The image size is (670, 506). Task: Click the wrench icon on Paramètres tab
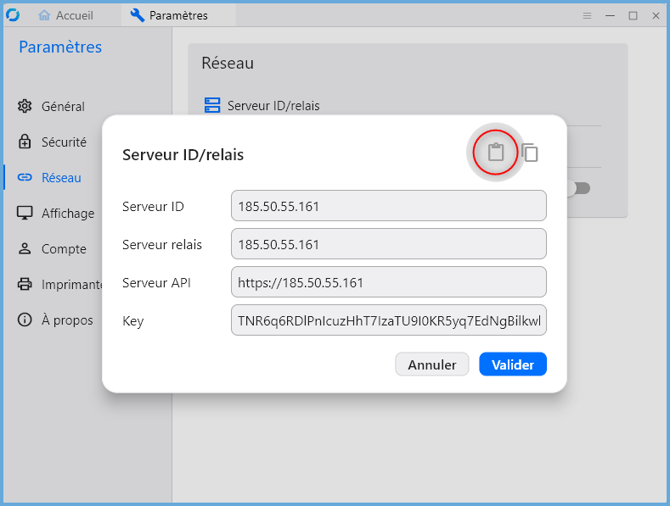click(137, 15)
